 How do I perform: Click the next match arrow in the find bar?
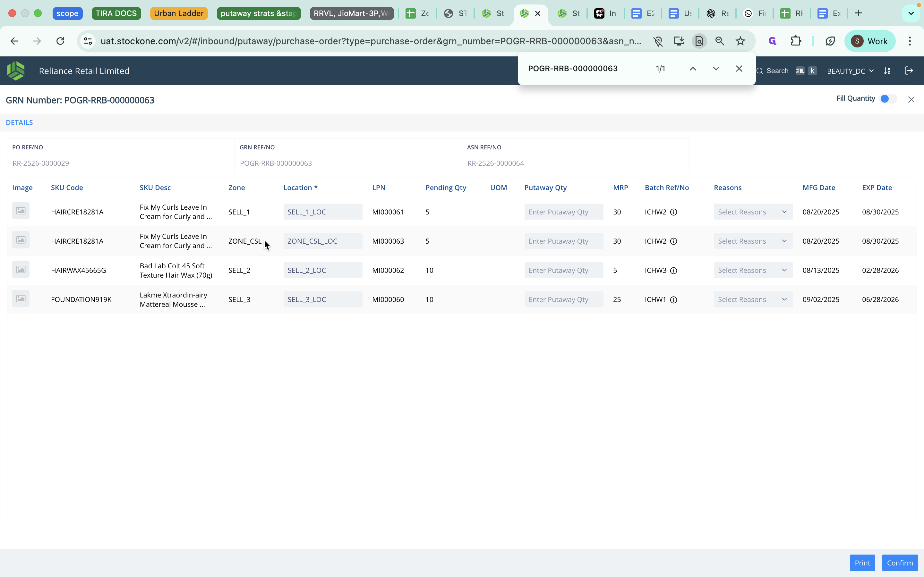(x=715, y=69)
